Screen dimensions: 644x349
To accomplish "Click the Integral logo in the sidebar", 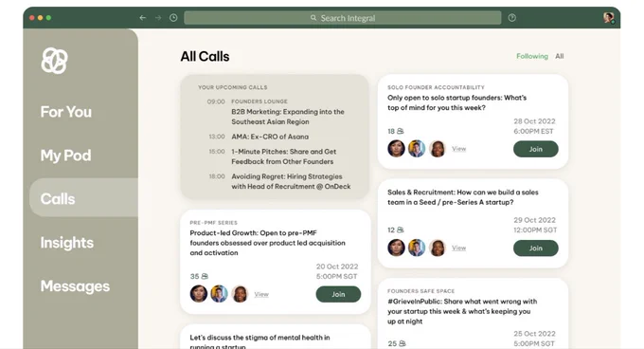I will tap(54, 61).
